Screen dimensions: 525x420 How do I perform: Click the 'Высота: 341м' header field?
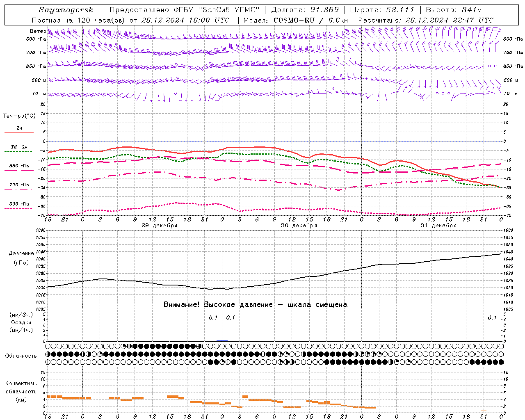tap(454, 10)
